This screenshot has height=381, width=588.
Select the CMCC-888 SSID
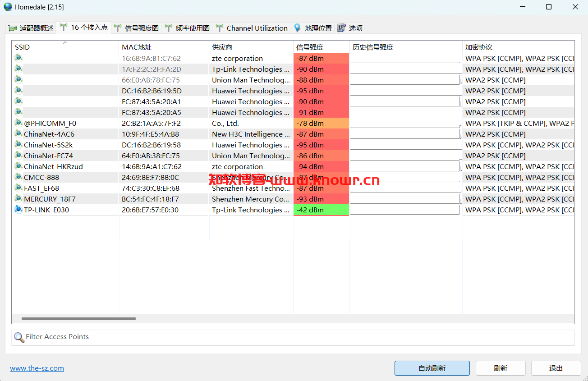(41, 177)
